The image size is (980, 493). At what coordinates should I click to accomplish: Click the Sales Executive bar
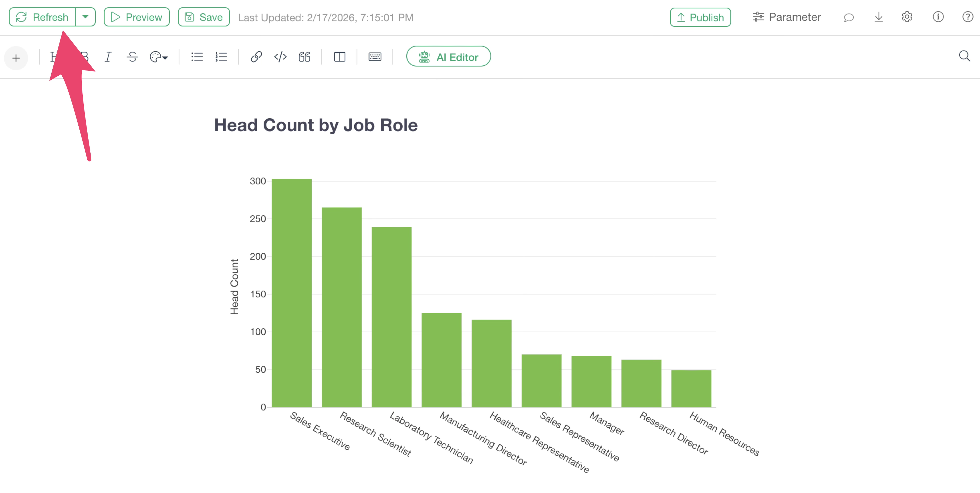pyautogui.click(x=291, y=293)
